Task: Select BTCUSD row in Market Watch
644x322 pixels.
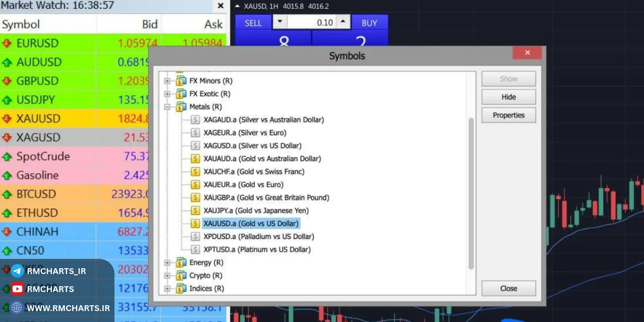Action: pos(74,194)
